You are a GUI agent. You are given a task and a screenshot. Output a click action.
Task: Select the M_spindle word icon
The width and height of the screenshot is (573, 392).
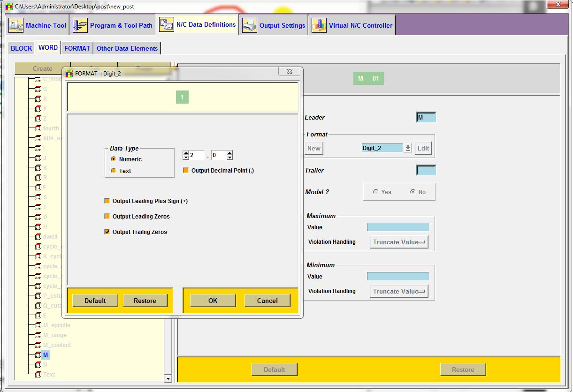point(38,325)
